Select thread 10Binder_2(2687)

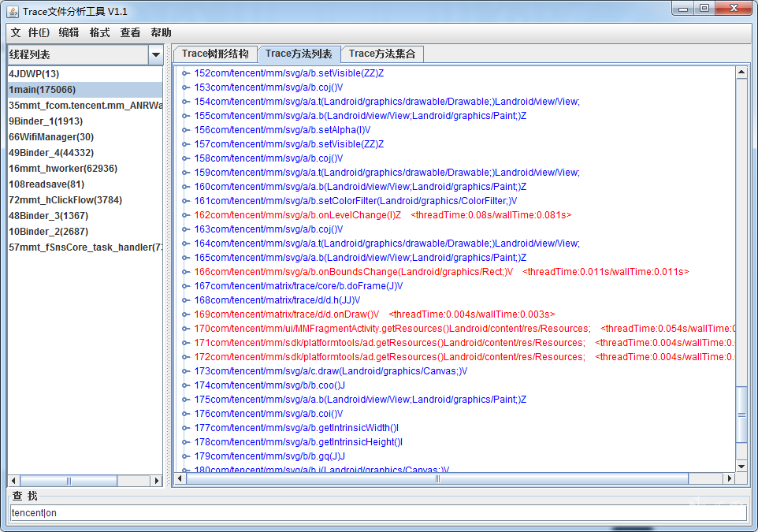[x=85, y=232]
